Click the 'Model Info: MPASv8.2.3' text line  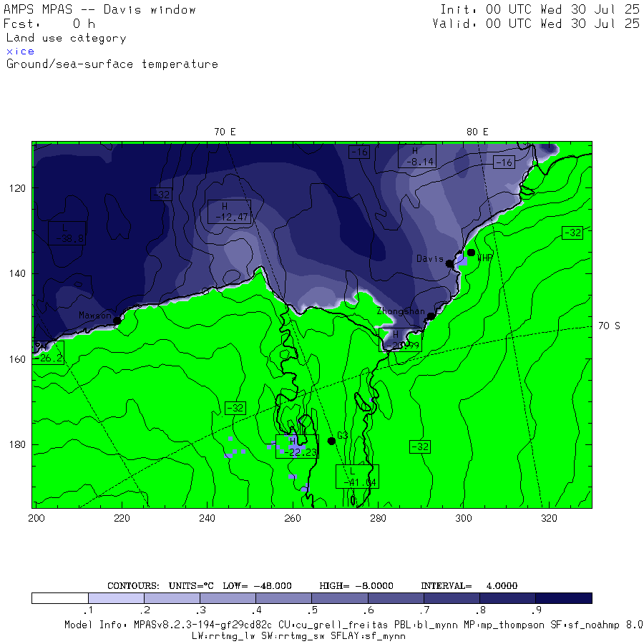point(354,625)
